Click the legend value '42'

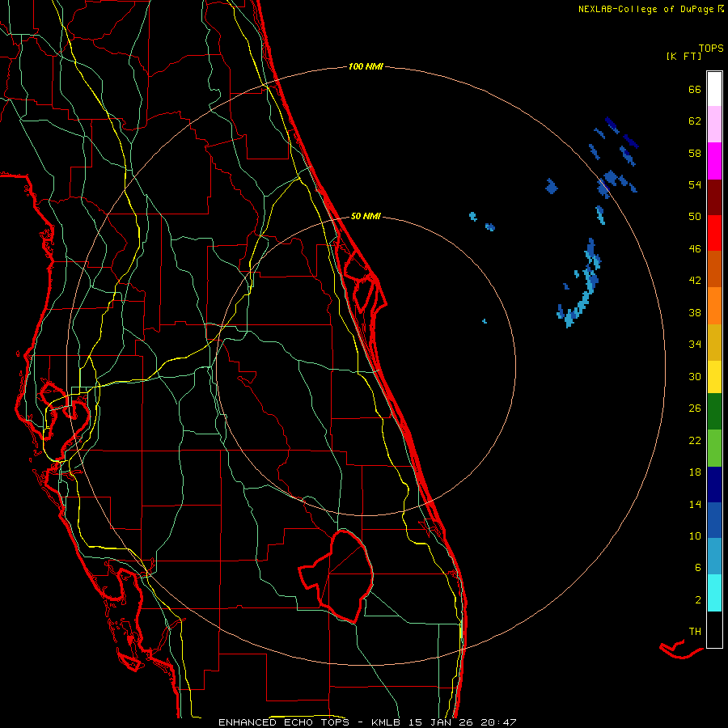[x=695, y=281]
